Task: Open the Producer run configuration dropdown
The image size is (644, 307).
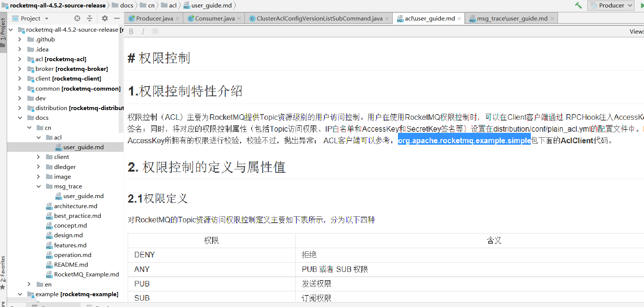Action: click(x=611, y=5)
